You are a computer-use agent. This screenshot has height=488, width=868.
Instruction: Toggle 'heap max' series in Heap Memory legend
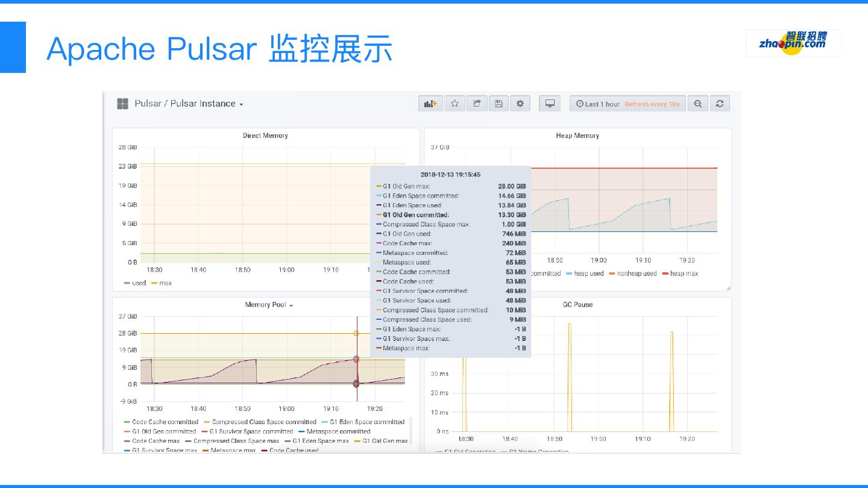point(684,274)
